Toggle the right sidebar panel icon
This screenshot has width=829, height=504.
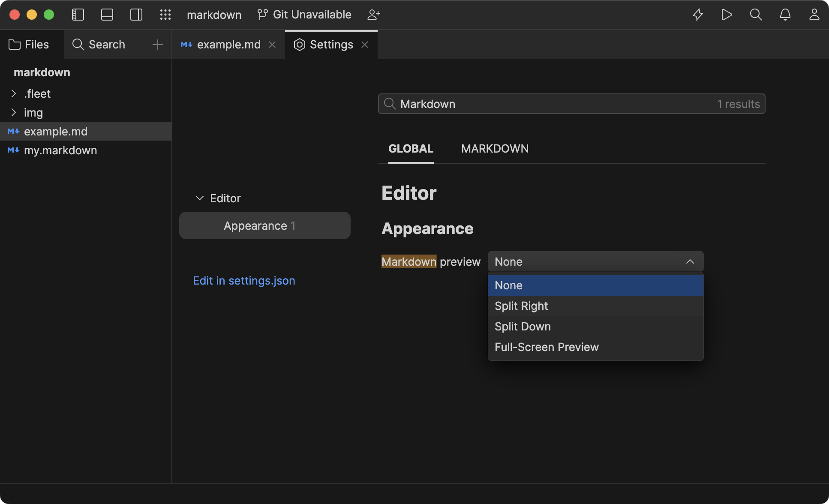tap(136, 15)
